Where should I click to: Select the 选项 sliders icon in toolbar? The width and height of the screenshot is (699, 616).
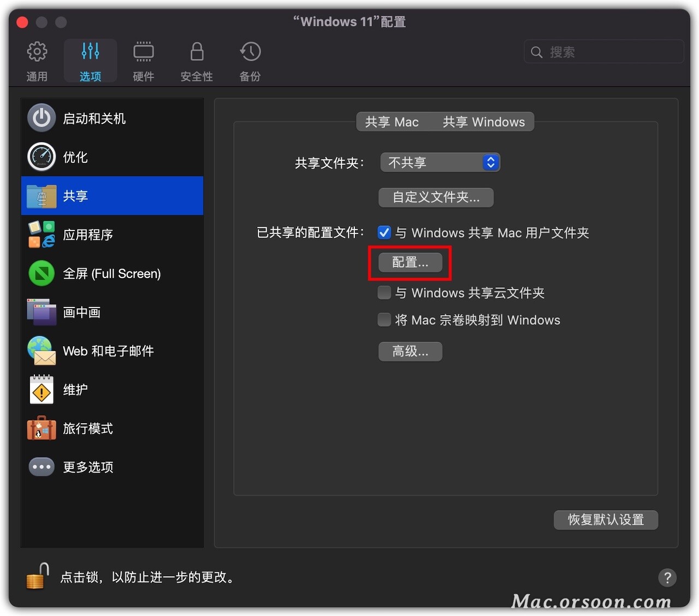90,51
